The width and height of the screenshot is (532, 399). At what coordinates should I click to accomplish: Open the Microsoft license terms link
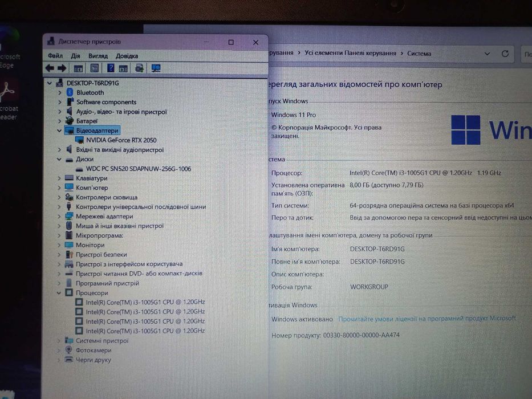pos(427,319)
